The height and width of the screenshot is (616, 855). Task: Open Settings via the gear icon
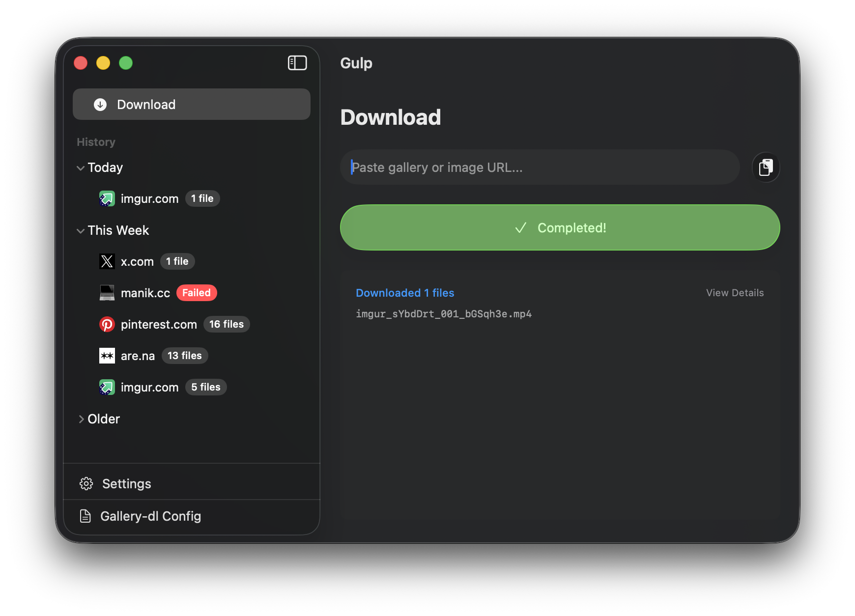86,483
